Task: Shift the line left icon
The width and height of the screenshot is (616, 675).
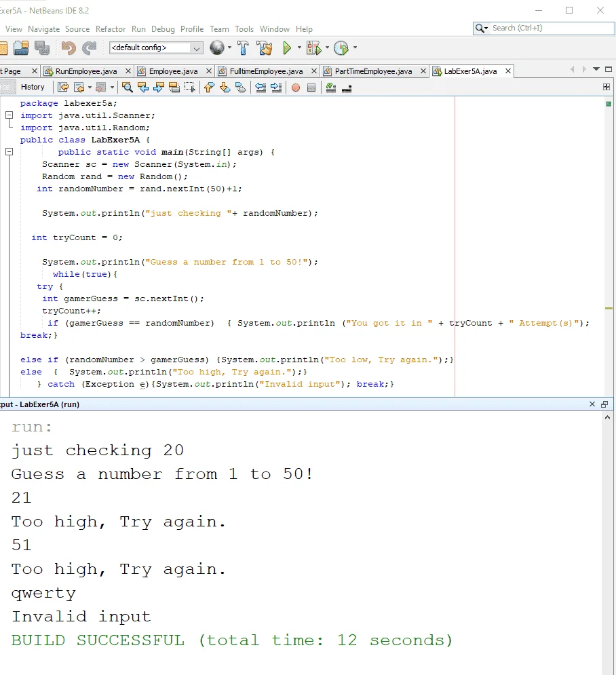Action: [261, 88]
